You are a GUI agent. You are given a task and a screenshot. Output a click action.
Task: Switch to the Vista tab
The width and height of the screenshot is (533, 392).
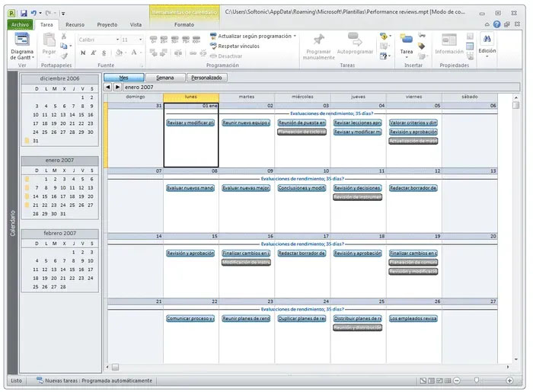tap(136, 24)
